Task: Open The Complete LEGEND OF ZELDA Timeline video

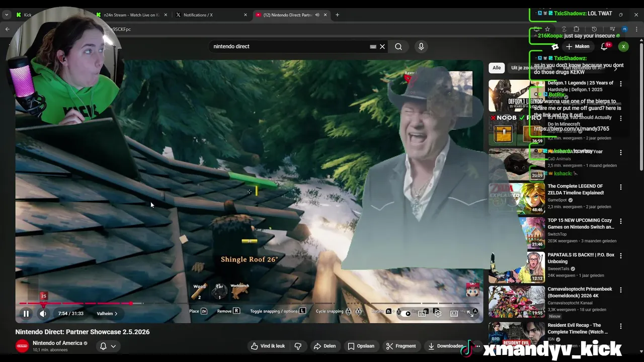Action: pos(576,190)
